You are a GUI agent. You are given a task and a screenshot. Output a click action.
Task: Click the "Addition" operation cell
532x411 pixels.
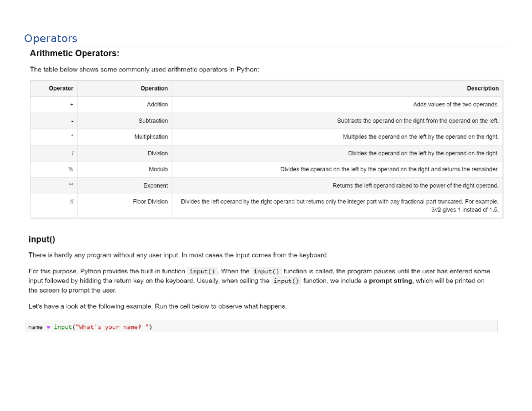coord(157,105)
